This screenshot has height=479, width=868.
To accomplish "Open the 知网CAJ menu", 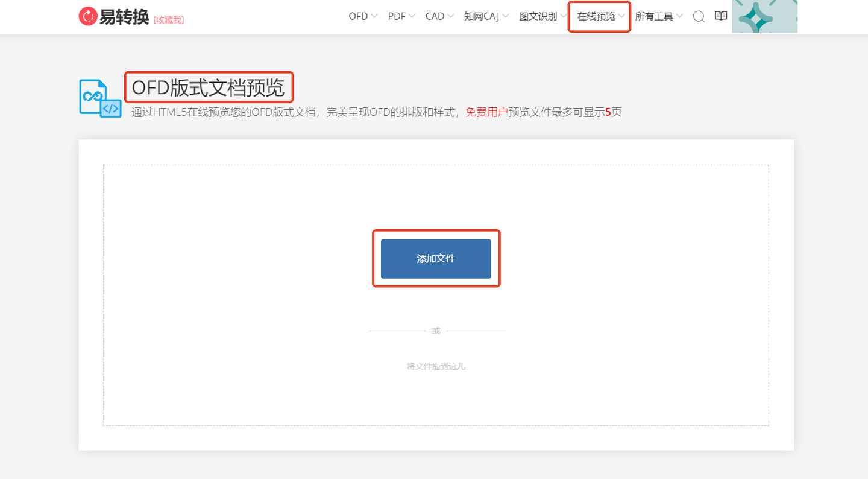I will point(482,16).
